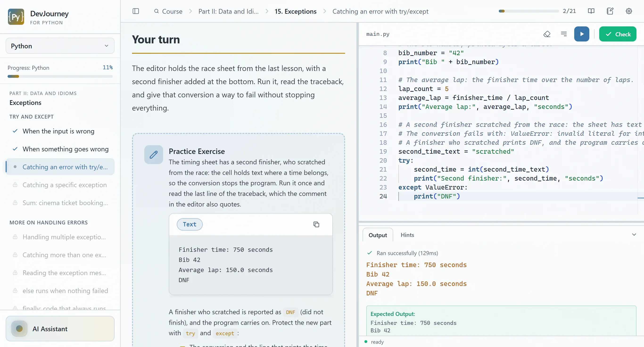Image resolution: width=644 pixels, height=347 pixels.
Task: Click the lesson progress bar 2/21
Action: [528, 11]
